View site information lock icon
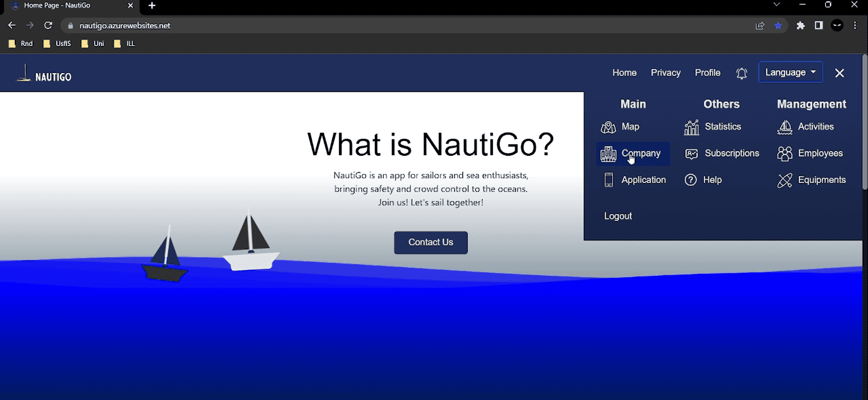Viewport: 868px width, 400px height. click(70, 26)
